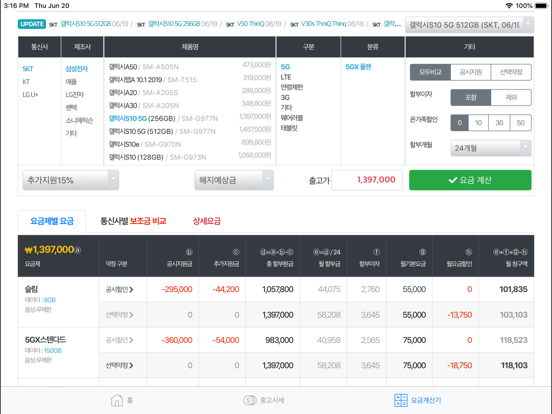
Task: Select LTE network type
Action: [286, 77]
